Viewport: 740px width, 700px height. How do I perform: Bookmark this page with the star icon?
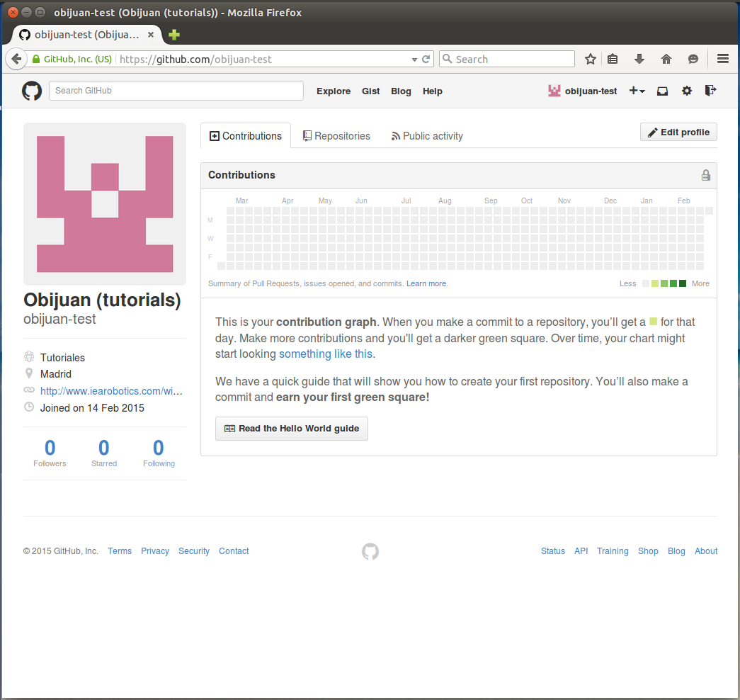point(590,60)
